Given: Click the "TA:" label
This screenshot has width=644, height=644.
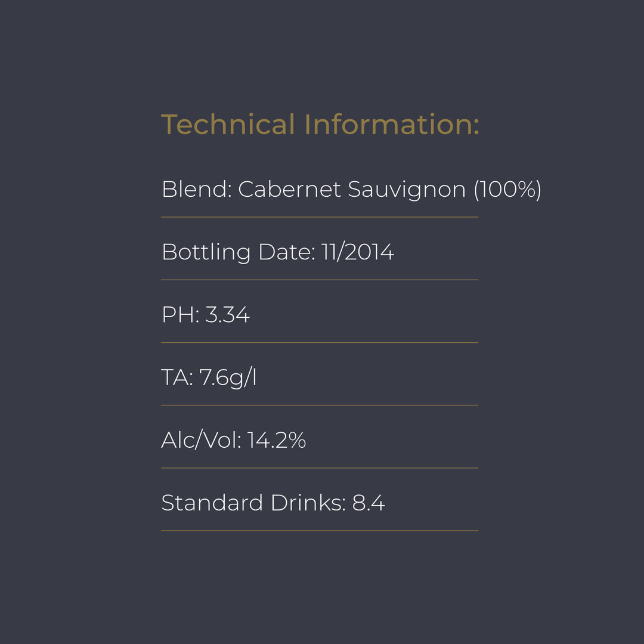Looking at the screenshot, I should point(177,377).
